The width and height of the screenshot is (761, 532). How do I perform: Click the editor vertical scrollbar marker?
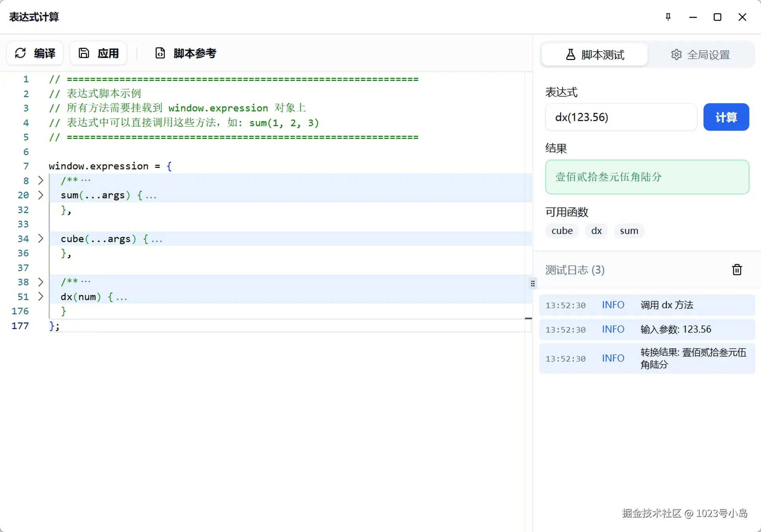click(x=528, y=318)
